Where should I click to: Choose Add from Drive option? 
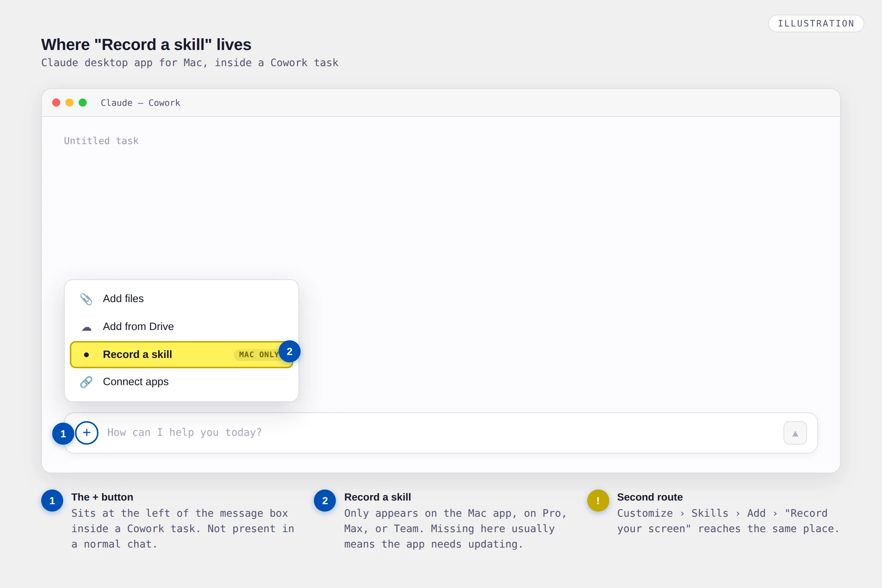tap(182, 326)
